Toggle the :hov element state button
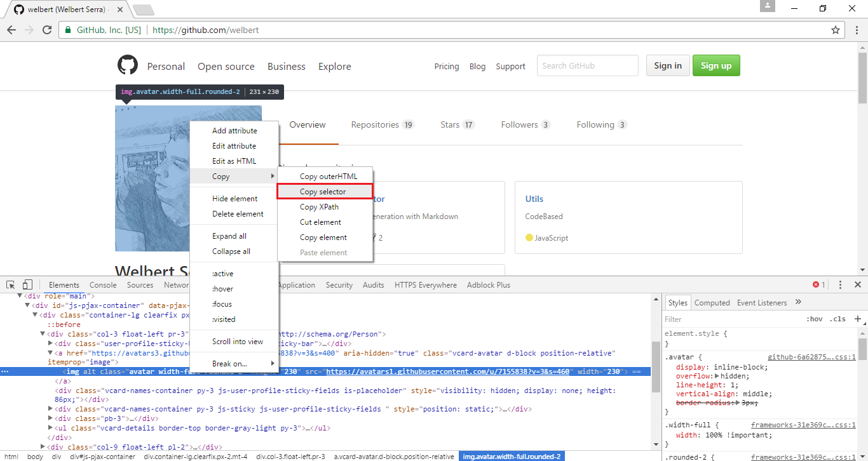The image size is (868, 461). click(814, 319)
